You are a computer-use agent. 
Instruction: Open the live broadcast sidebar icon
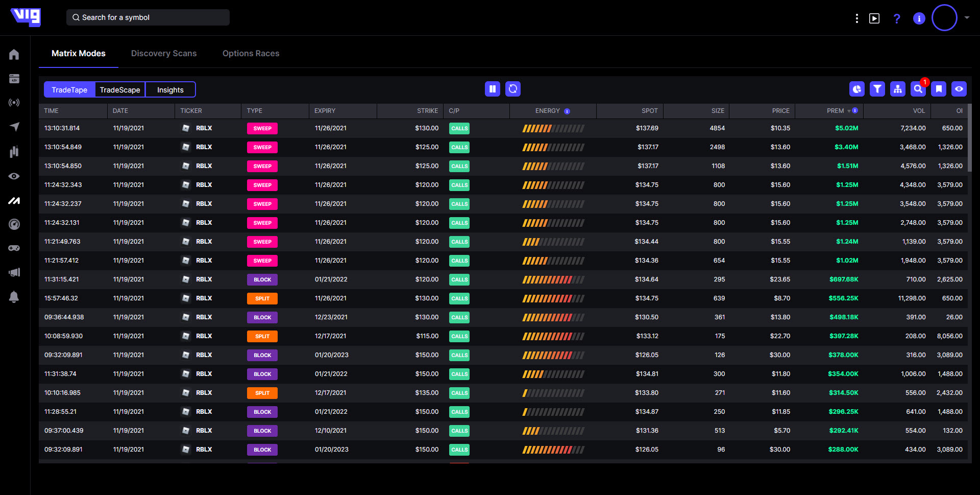coord(14,103)
